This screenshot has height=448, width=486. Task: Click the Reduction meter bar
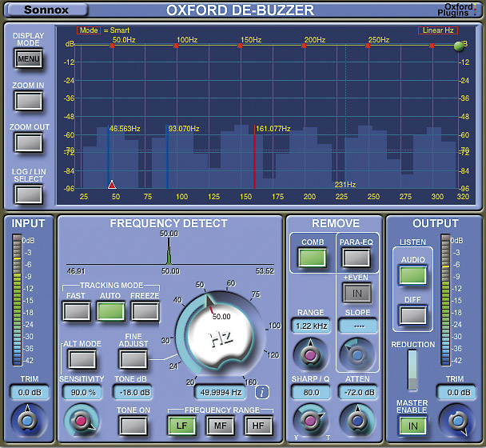(412, 370)
